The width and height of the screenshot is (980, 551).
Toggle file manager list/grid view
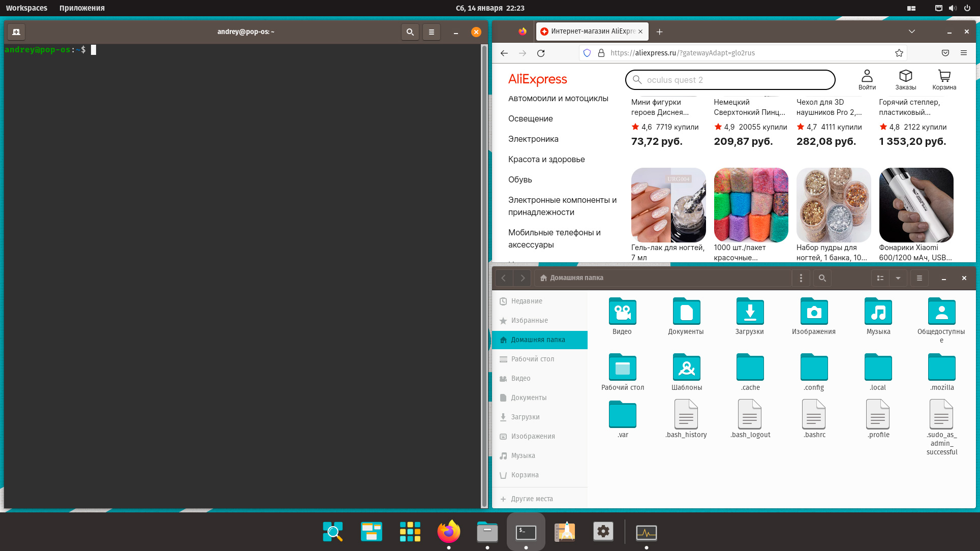880,278
